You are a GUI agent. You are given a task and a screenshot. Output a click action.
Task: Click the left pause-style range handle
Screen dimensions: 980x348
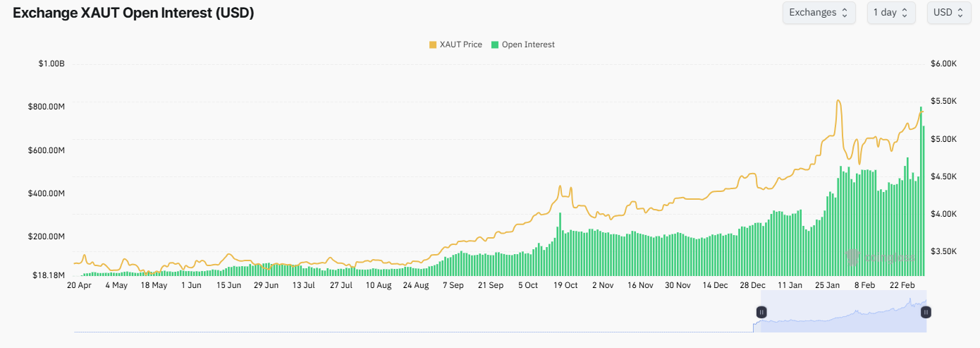[761, 312]
